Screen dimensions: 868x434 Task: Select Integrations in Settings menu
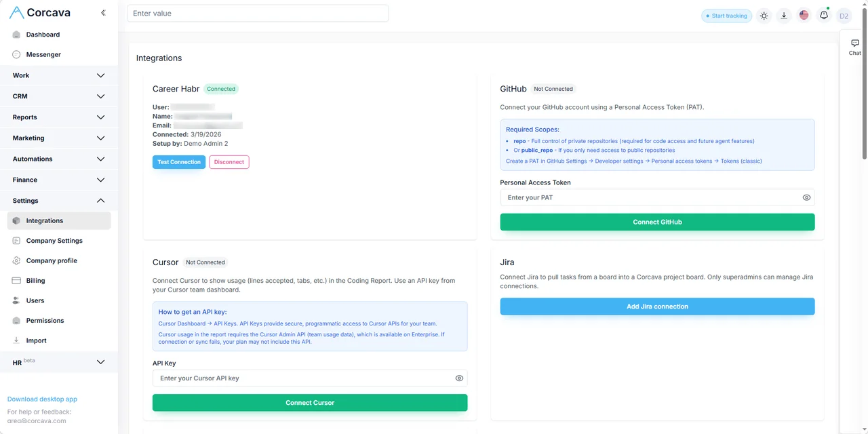tap(59, 220)
